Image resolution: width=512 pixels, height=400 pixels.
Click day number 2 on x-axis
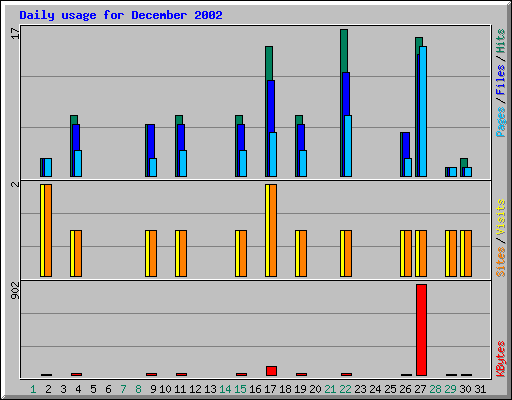click(48, 389)
